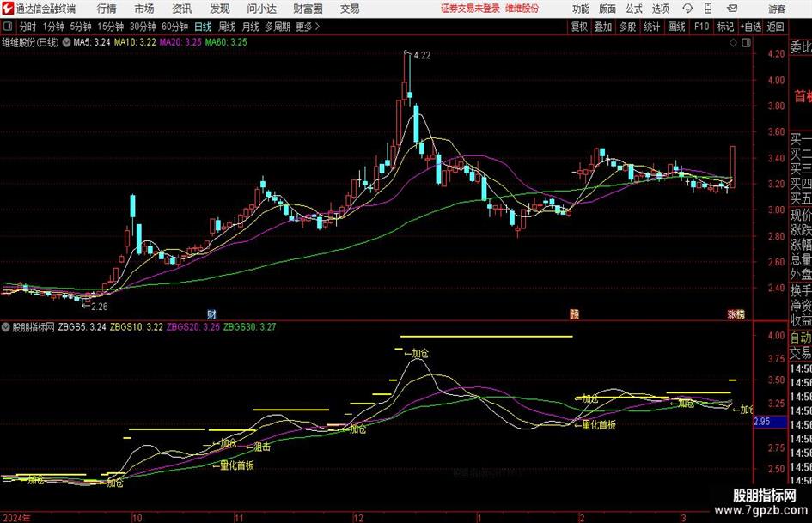The image size is (812, 523).
Task: Click the ZBGS5: 3.24 indicator value
Action: point(82,327)
